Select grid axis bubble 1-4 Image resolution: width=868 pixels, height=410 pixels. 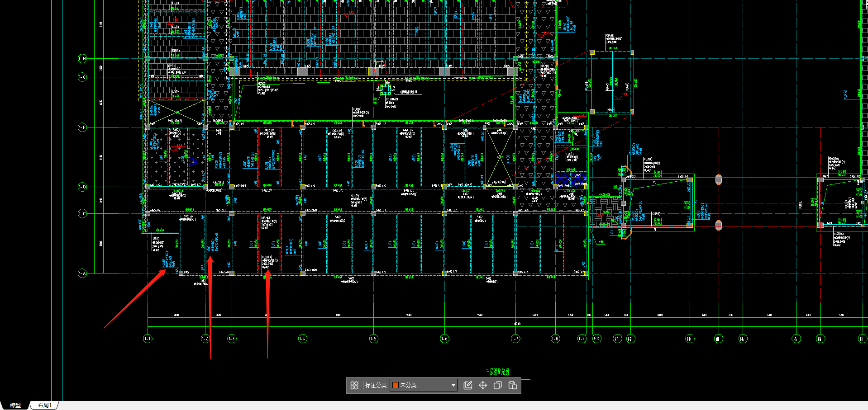coord(303,339)
